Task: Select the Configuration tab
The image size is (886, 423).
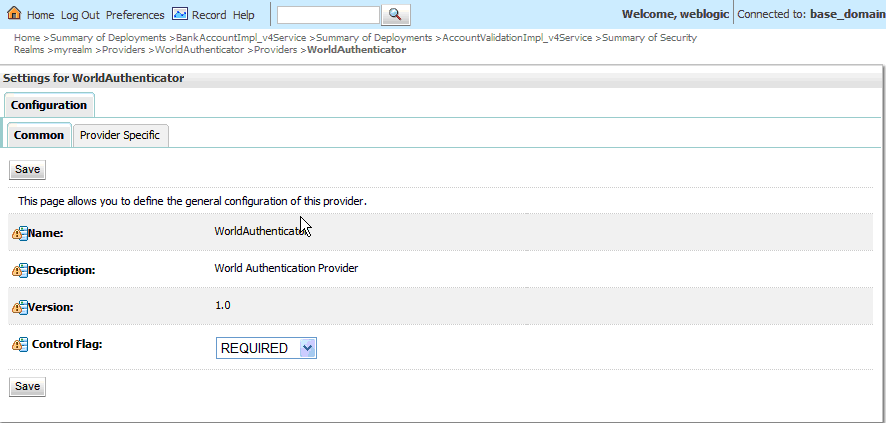Action: click(x=49, y=105)
